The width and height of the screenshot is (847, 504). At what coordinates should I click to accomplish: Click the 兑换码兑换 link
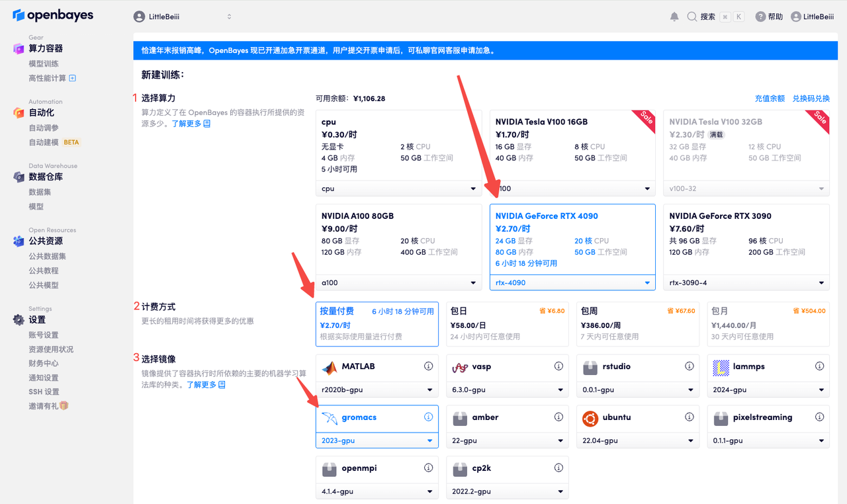tap(811, 99)
